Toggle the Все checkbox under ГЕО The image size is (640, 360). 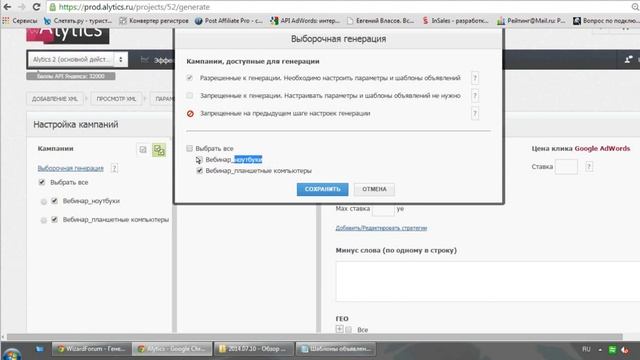pos(349,329)
